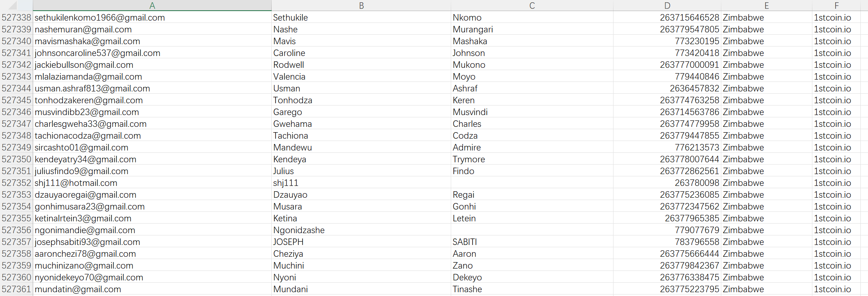
Task: Click column E header
Action: 766,5
